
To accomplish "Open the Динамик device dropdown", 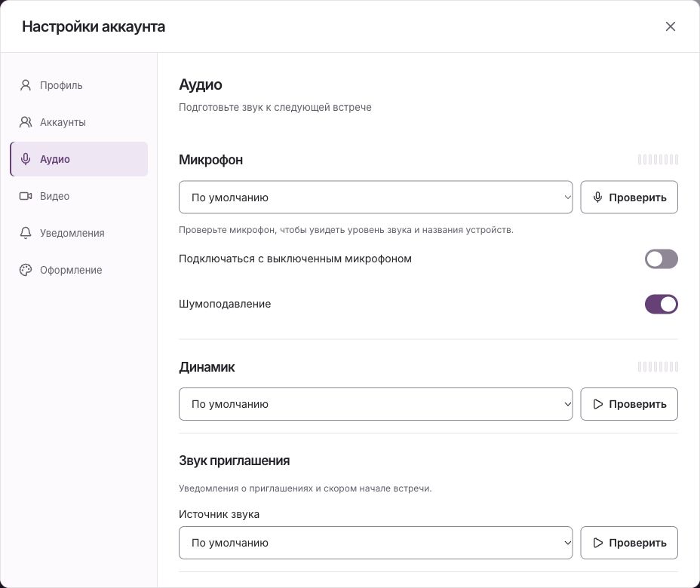I will (376, 404).
